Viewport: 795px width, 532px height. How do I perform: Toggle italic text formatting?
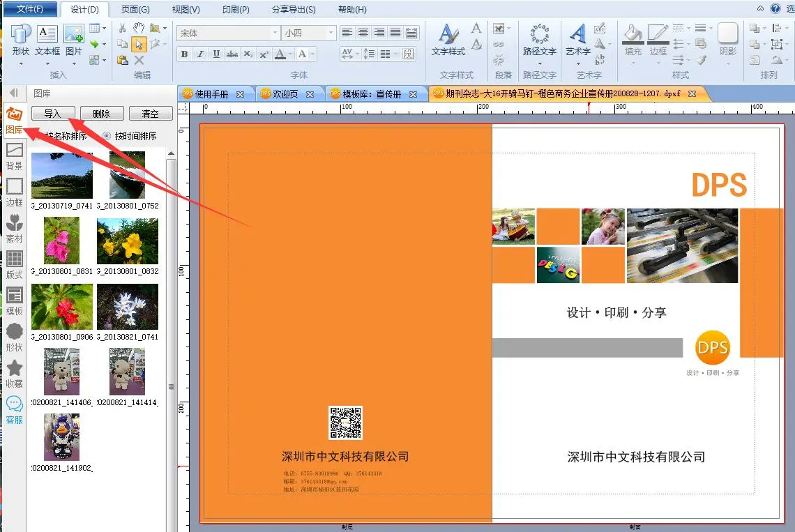point(200,54)
